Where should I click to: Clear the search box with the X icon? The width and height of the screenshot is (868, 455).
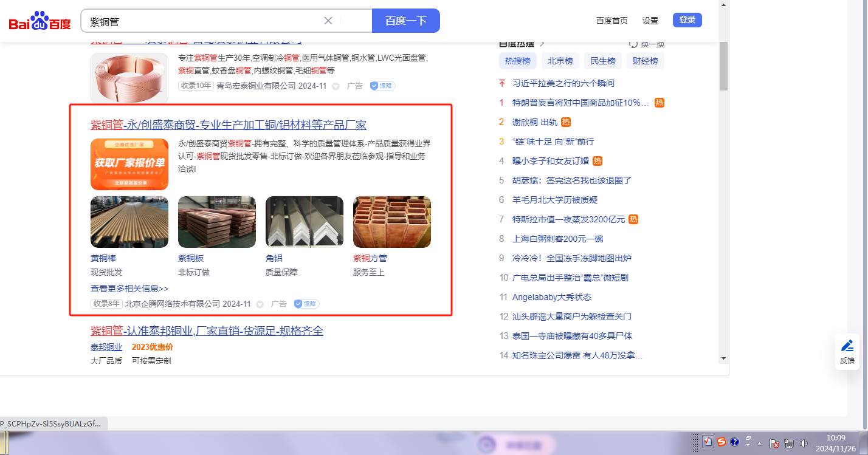[328, 21]
